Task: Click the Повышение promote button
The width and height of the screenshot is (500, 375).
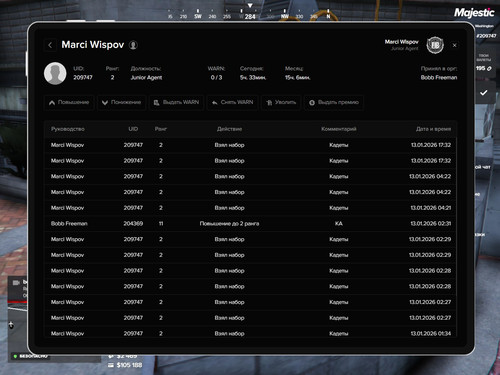Action: tap(69, 103)
